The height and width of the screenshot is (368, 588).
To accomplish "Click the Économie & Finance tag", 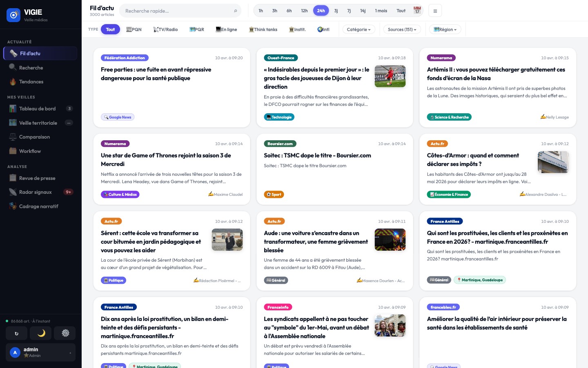I will click(449, 195).
